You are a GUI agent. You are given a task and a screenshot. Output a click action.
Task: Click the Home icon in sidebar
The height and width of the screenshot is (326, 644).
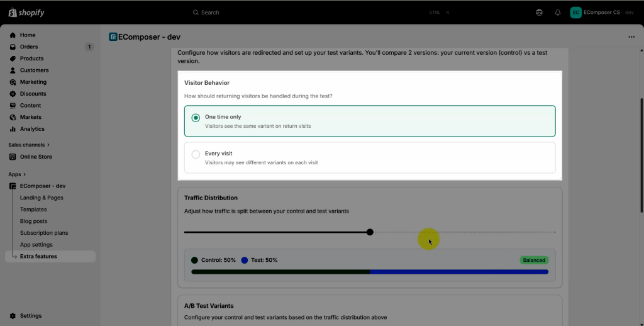[x=13, y=35]
